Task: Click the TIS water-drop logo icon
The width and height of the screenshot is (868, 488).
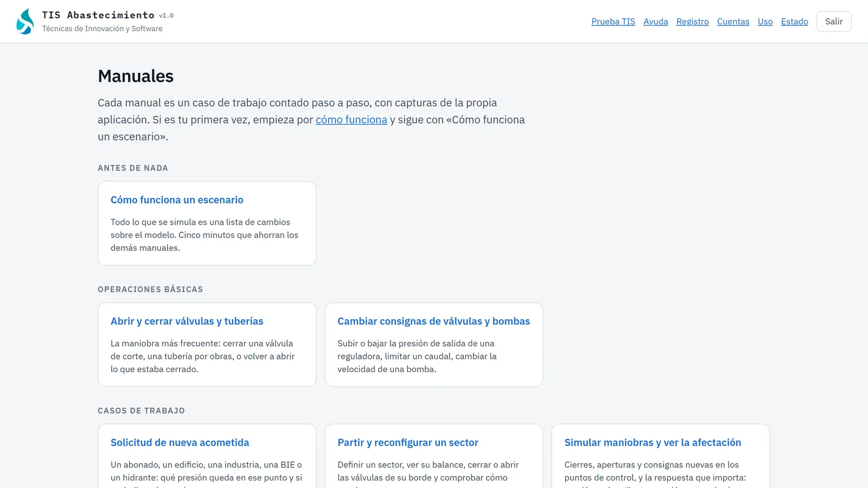Action: click(x=25, y=22)
